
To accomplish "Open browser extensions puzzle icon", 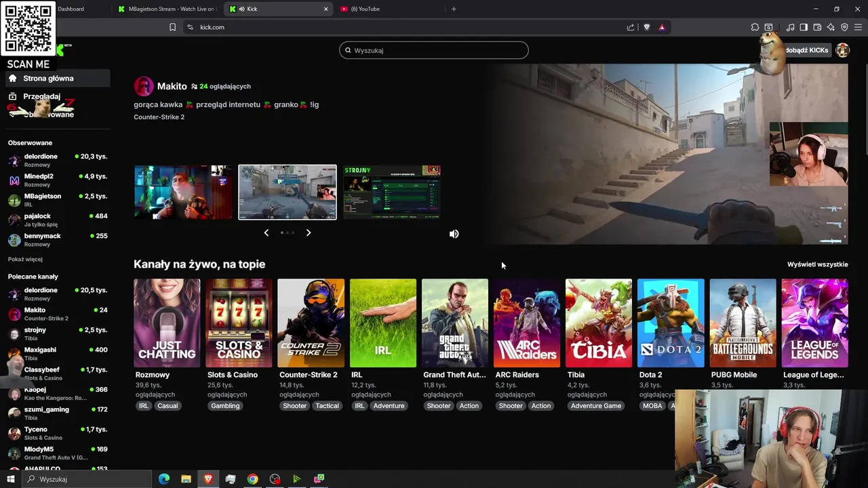I will (x=755, y=27).
